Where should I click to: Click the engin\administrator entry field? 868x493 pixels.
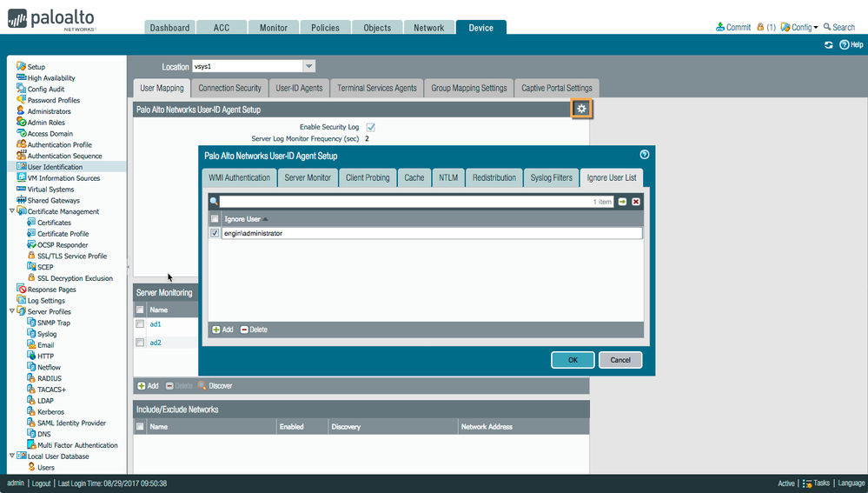(432, 233)
